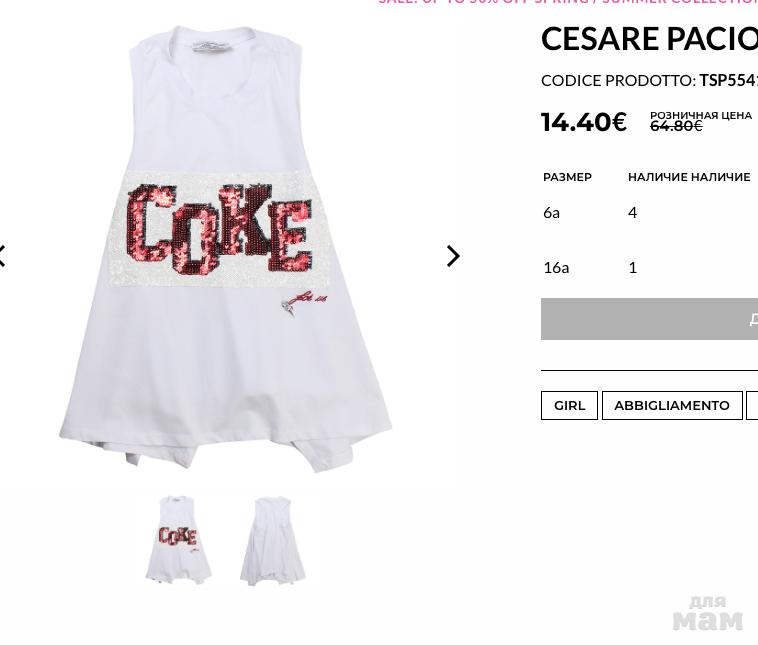This screenshot has height=645, width=758.
Task: Select size 6a
Action: point(551,212)
